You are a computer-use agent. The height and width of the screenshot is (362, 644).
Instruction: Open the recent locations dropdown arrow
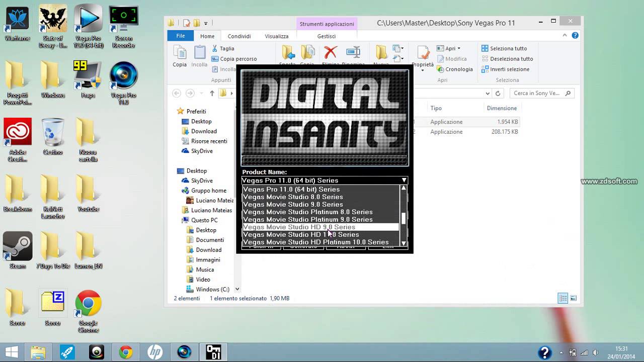click(201, 93)
